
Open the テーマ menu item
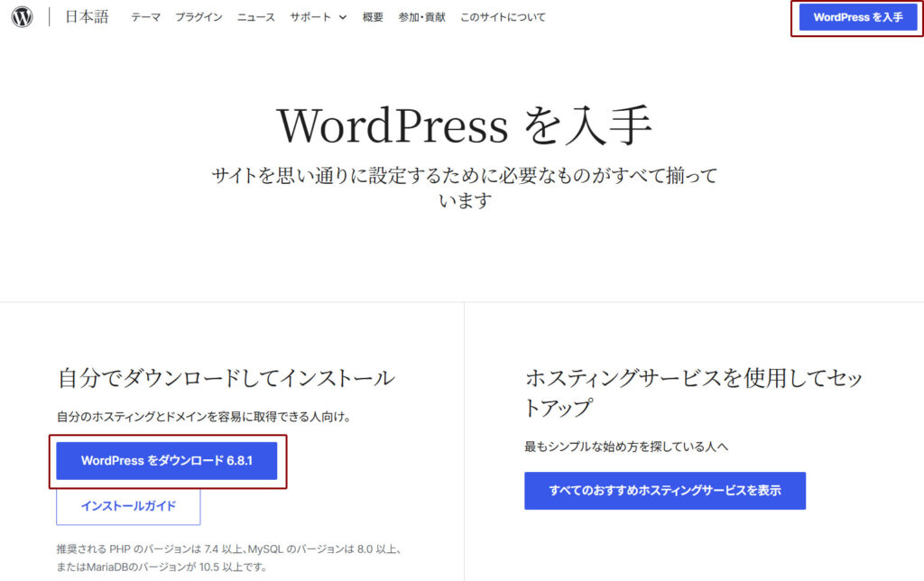click(145, 18)
